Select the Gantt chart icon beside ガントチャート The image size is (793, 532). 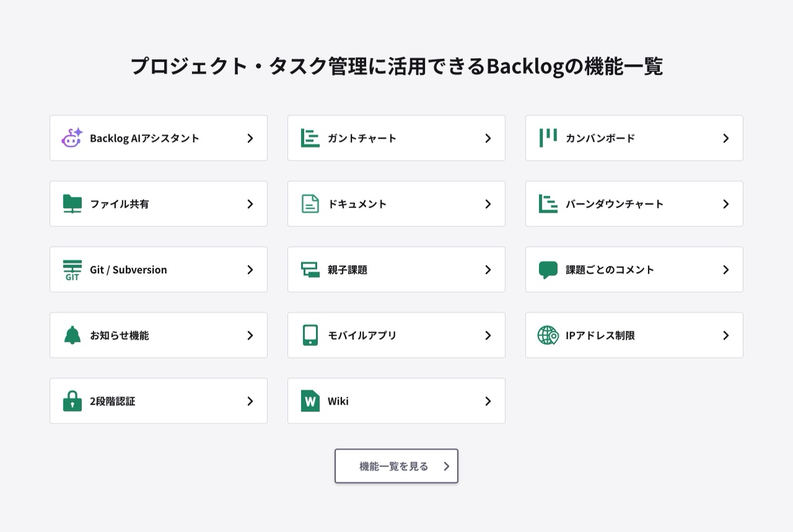pos(309,137)
